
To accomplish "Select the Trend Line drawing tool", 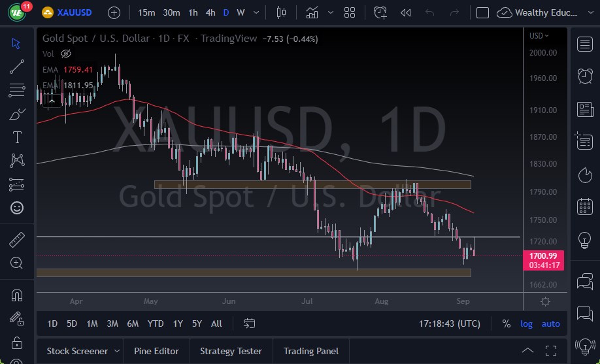I will click(17, 66).
